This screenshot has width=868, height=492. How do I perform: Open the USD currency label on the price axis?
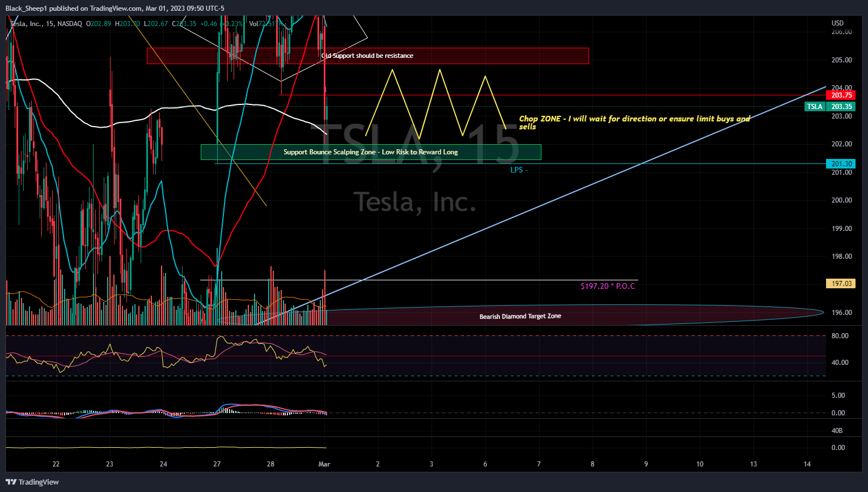tap(837, 23)
